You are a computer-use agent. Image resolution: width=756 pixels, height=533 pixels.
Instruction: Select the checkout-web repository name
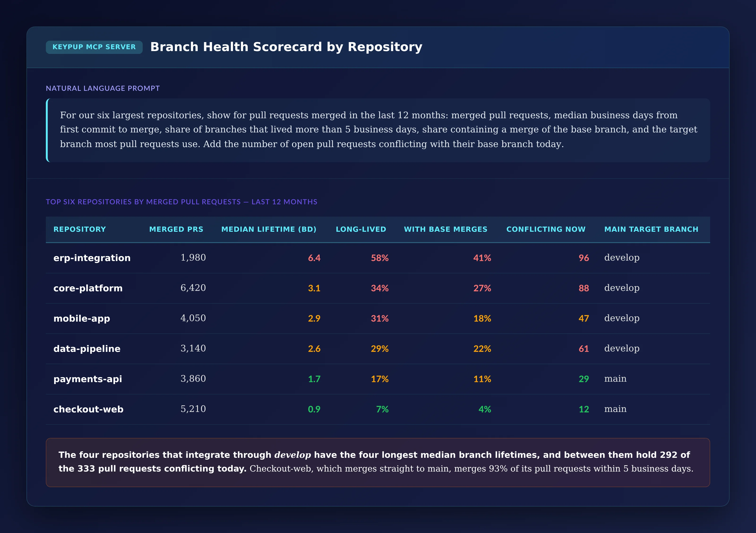pyautogui.click(x=88, y=409)
